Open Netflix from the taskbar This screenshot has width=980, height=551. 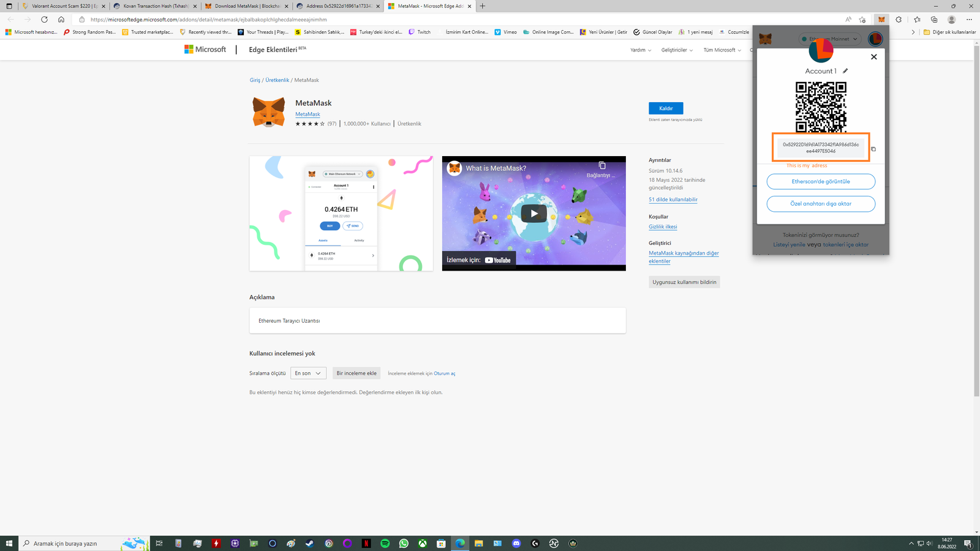[366, 543]
